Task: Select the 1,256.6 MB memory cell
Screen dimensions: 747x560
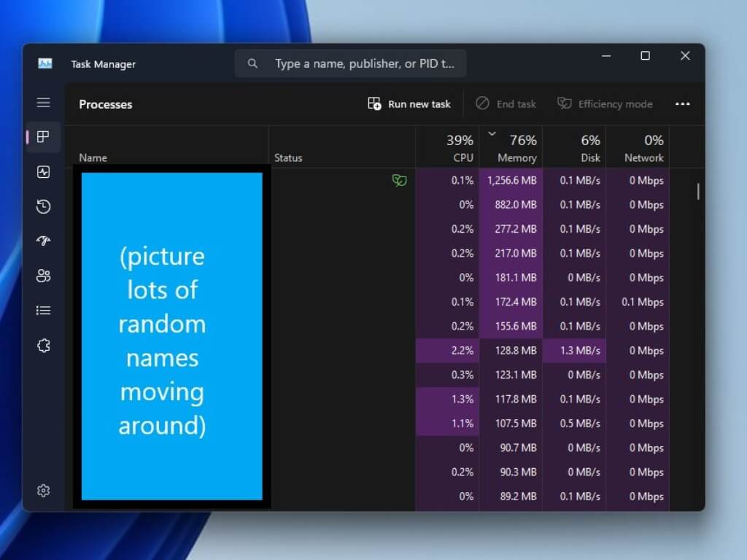Action: click(511, 181)
